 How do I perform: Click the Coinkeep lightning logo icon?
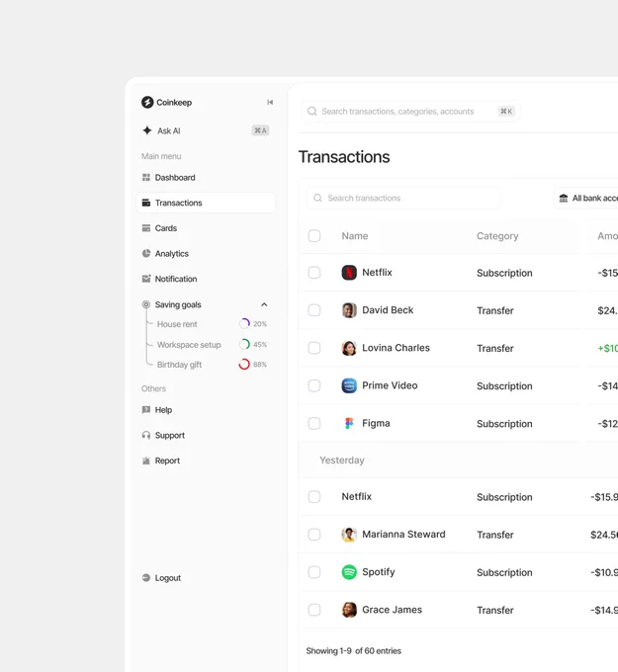click(x=147, y=102)
